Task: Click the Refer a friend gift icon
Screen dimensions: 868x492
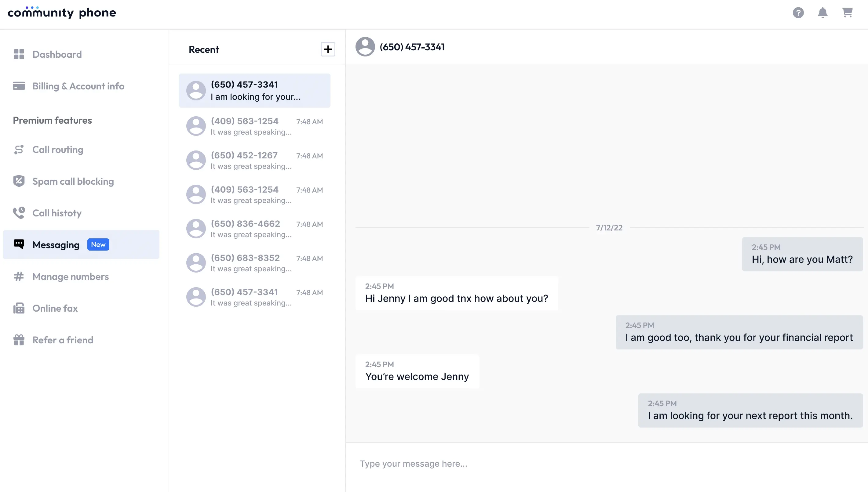Action: click(x=19, y=340)
